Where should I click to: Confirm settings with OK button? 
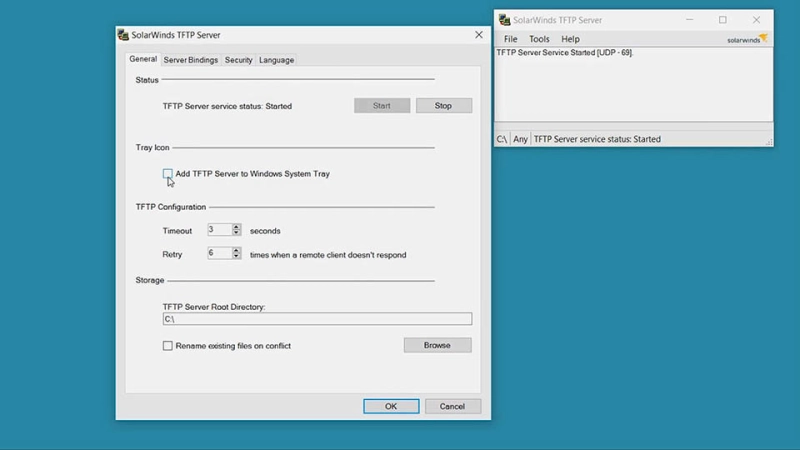(391, 406)
